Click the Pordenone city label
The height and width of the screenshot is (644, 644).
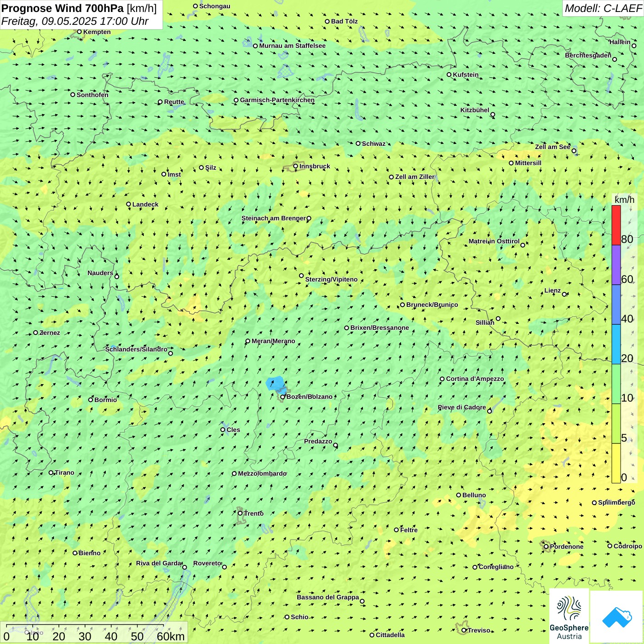[566, 546]
